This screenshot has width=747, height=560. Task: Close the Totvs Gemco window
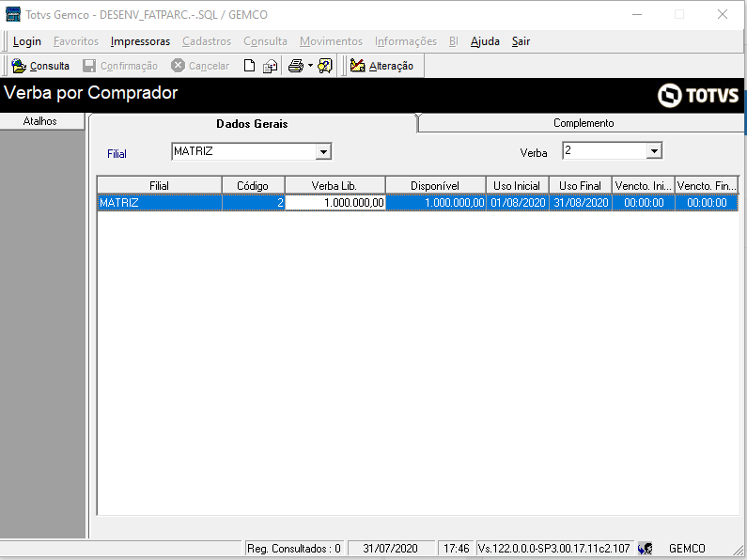point(723,14)
